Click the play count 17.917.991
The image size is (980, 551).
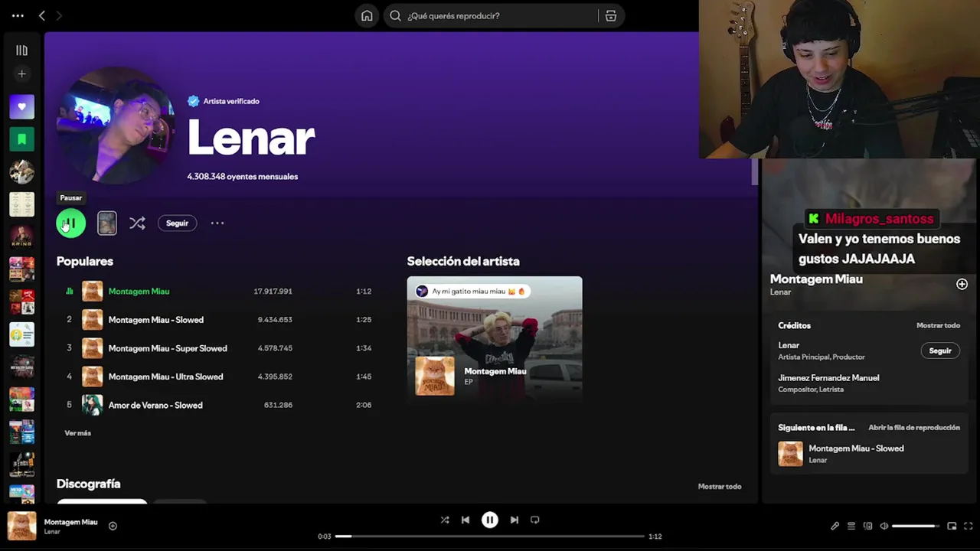point(273,291)
